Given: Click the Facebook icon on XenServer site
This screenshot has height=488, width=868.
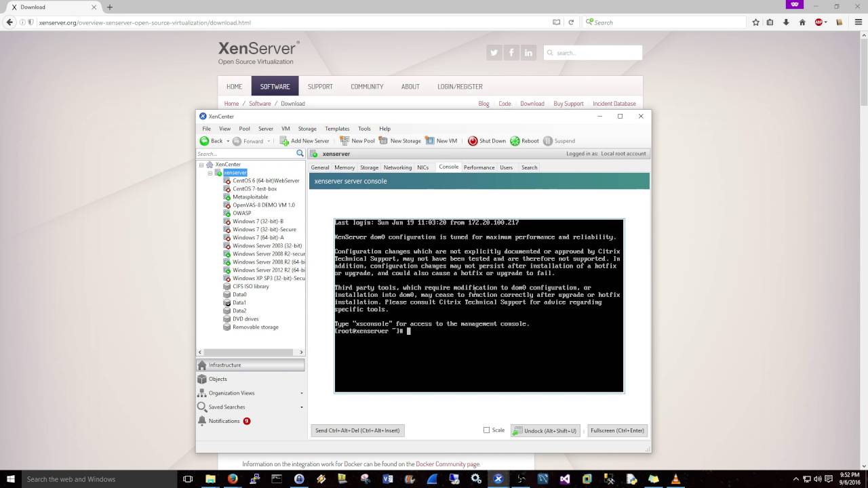Looking at the screenshot, I should click(511, 53).
